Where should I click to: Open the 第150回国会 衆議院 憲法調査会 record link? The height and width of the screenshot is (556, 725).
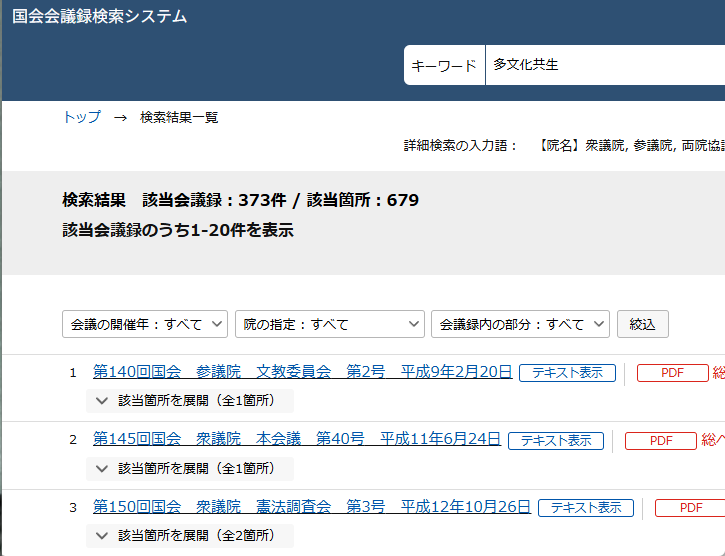coord(312,507)
